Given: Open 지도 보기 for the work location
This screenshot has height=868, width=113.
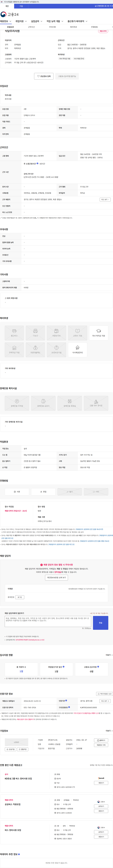Looking at the screenshot, I should [105, 199].
